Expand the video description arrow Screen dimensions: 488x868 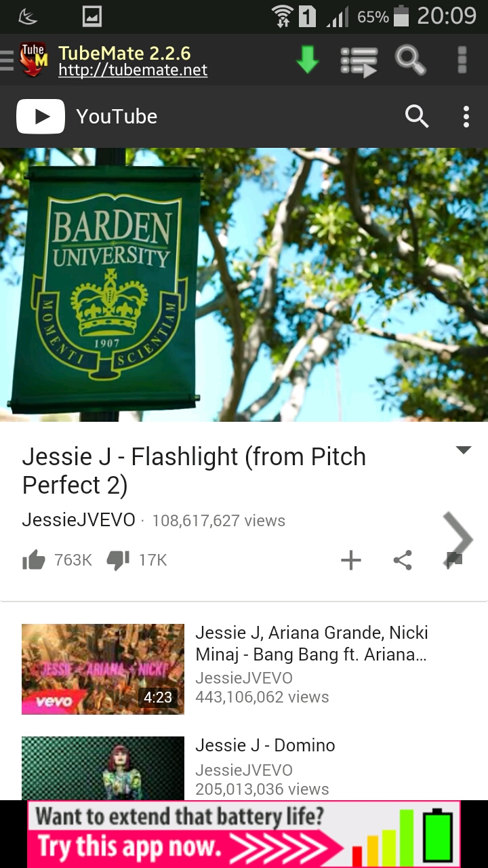(464, 450)
